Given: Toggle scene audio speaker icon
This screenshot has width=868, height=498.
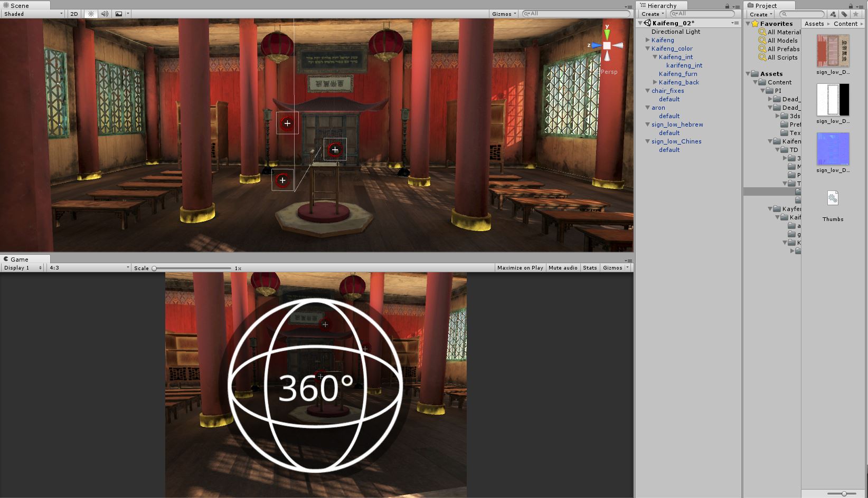Looking at the screenshot, I should tap(105, 14).
